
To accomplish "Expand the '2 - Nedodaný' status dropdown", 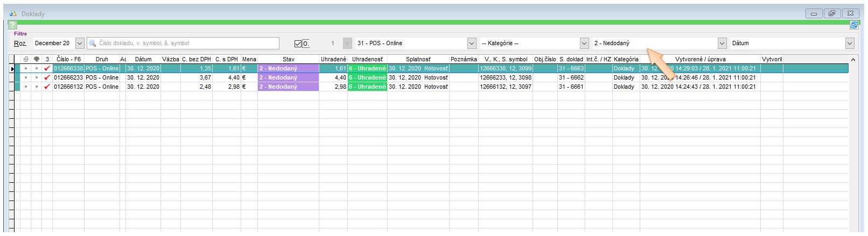I will (x=722, y=43).
